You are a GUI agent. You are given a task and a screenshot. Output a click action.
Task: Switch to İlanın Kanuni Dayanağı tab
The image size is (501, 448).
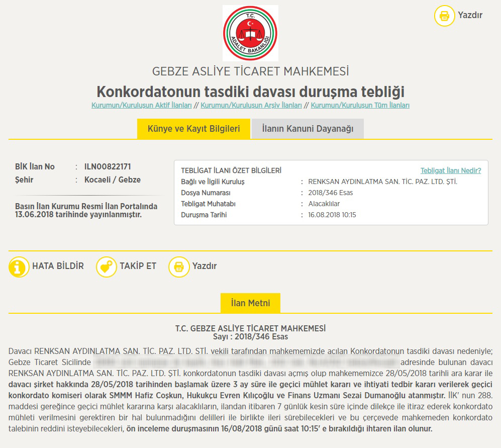308,129
